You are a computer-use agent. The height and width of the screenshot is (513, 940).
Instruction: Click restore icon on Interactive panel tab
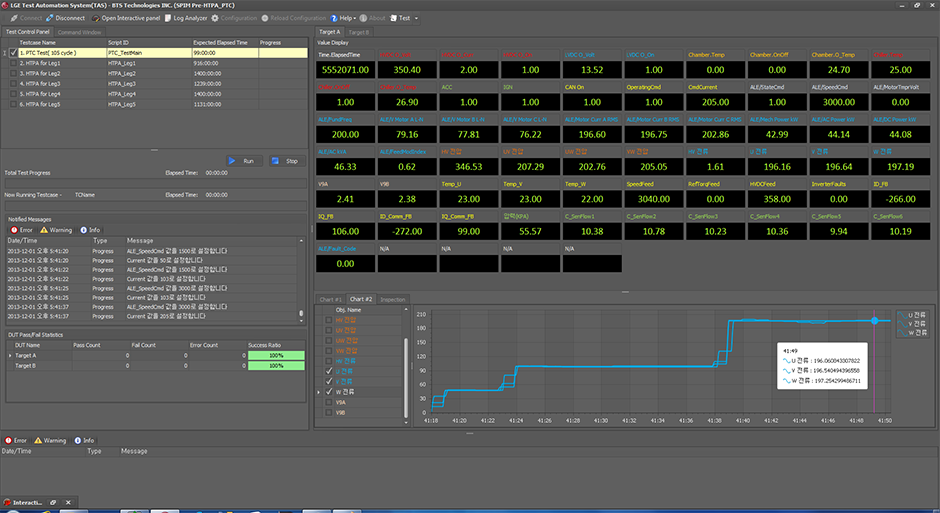[x=53, y=502]
